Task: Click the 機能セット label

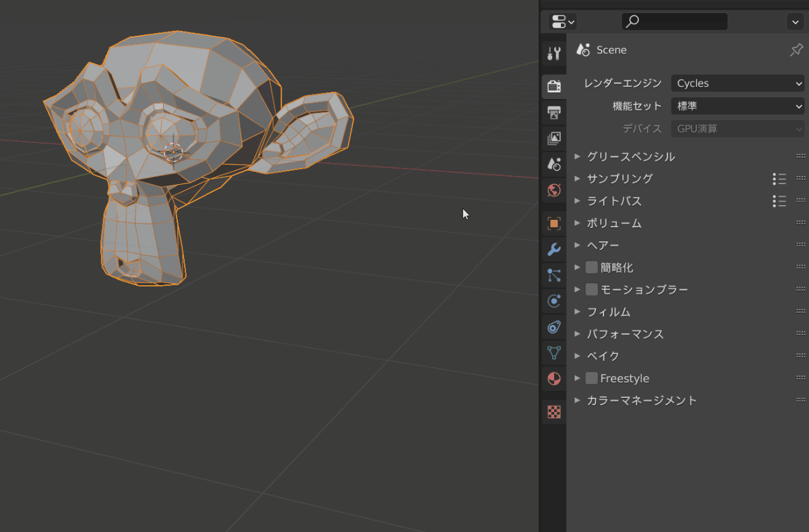Action: point(637,106)
